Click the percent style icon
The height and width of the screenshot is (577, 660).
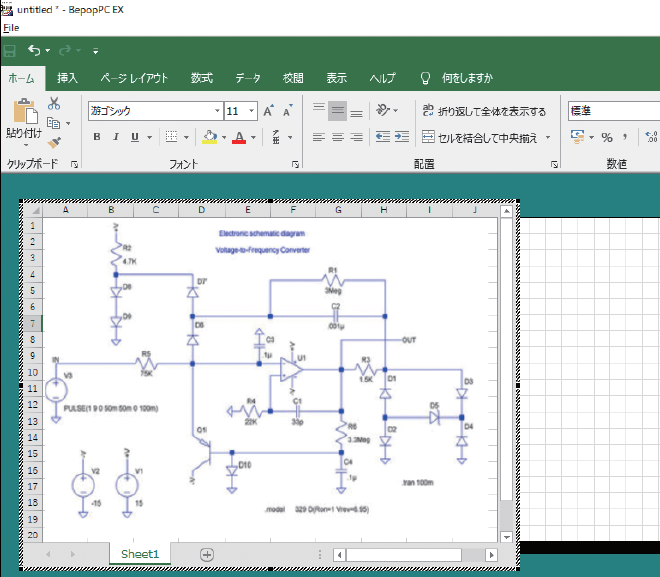[606, 137]
